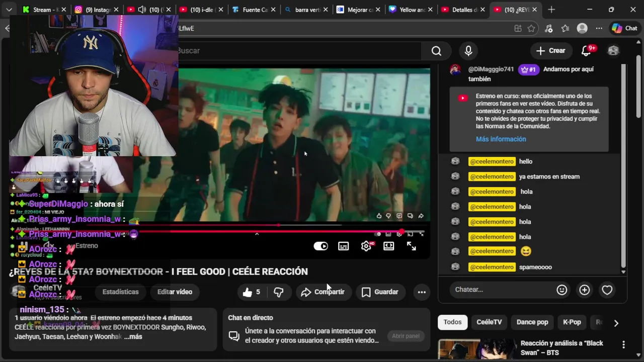Click the Crear button
644x362 pixels.
pyautogui.click(x=551, y=50)
